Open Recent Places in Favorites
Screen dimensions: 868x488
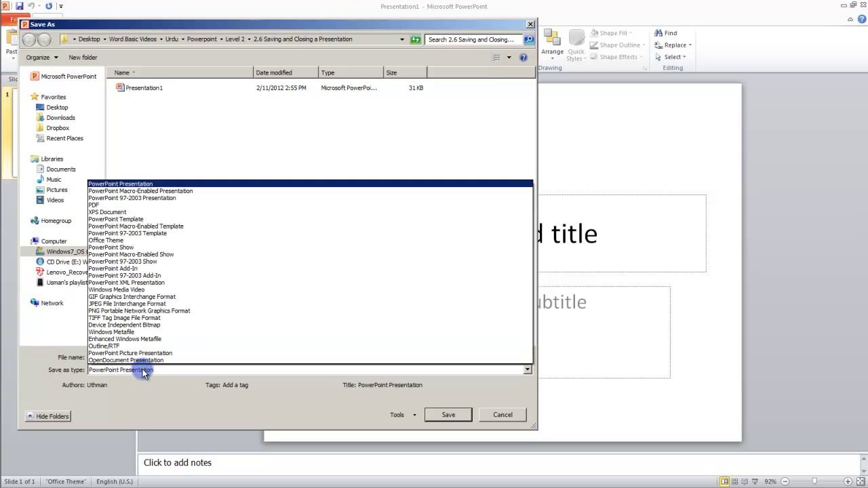coord(60,138)
